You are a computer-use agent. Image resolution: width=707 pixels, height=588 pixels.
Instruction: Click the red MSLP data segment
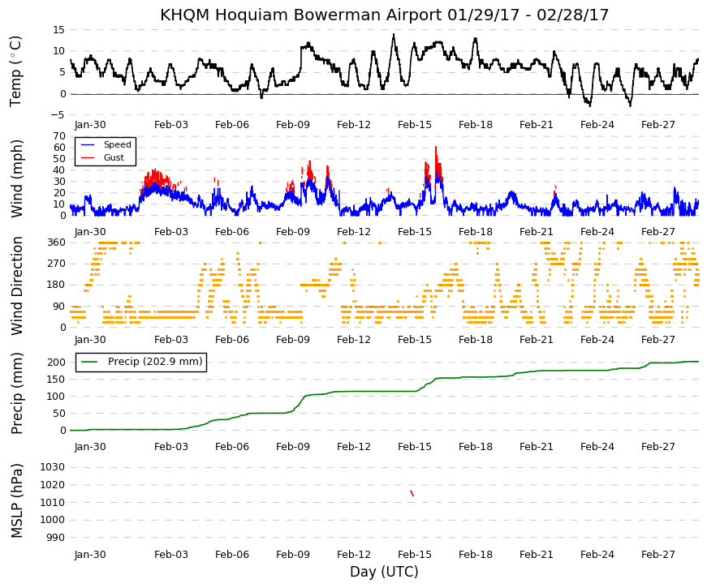point(412,493)
